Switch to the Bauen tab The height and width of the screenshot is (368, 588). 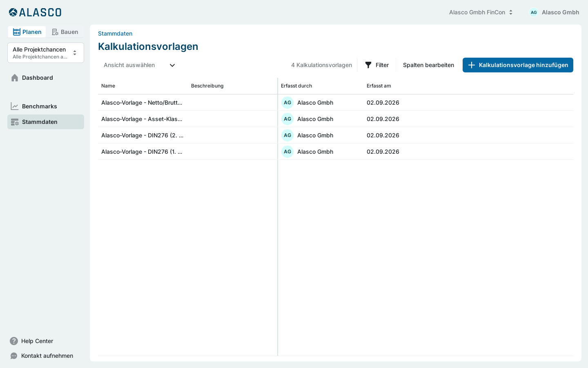(x=65, y=32)
